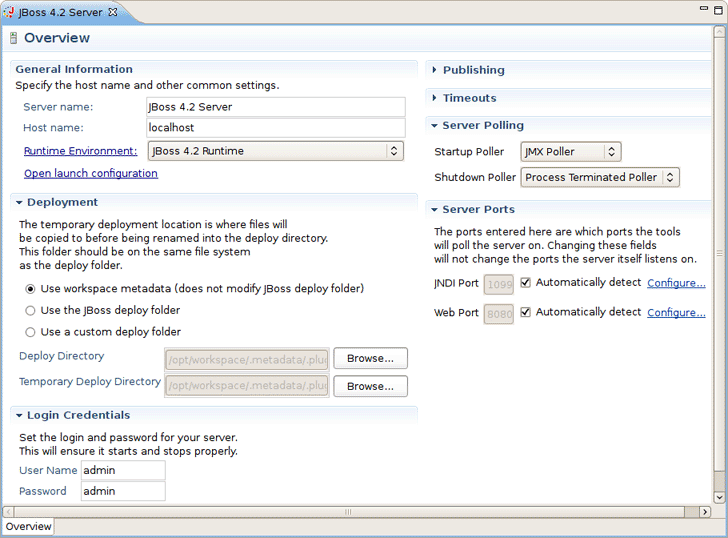
Task: Switch to the Overview bottom tab
Action: [28, 526]
